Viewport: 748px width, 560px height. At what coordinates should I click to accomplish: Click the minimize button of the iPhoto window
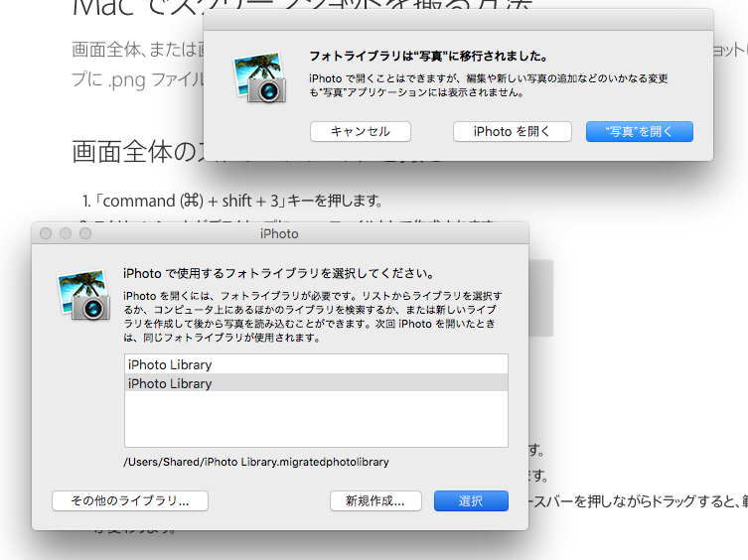pos(66,233)
